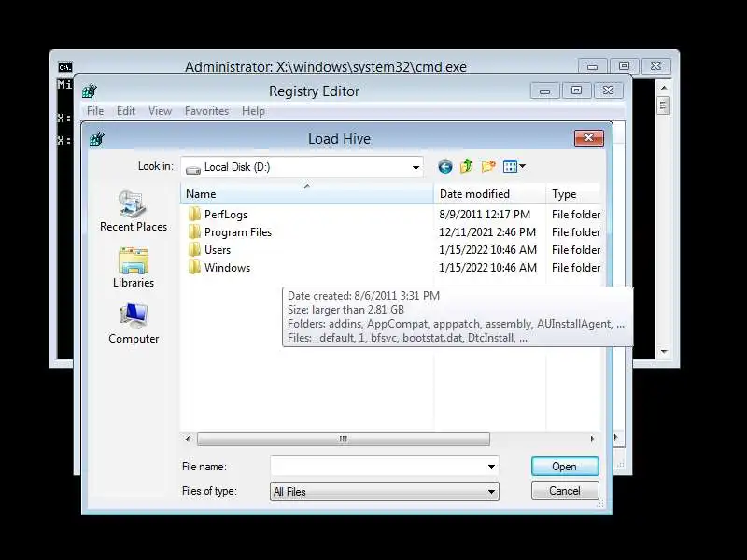The image size is (747, 560).
Task: Open the Favorites menu in Registry Editor
Action: click(206, 111)
